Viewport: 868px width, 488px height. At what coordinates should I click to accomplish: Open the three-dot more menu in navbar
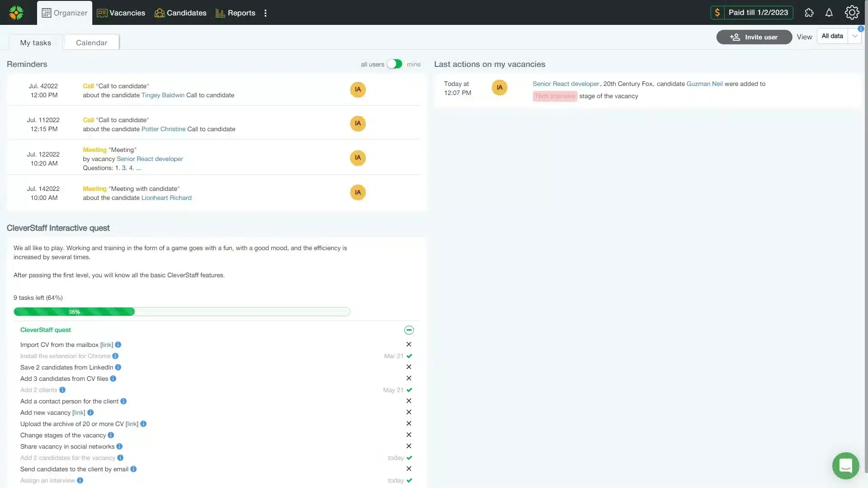pos(266,13)
